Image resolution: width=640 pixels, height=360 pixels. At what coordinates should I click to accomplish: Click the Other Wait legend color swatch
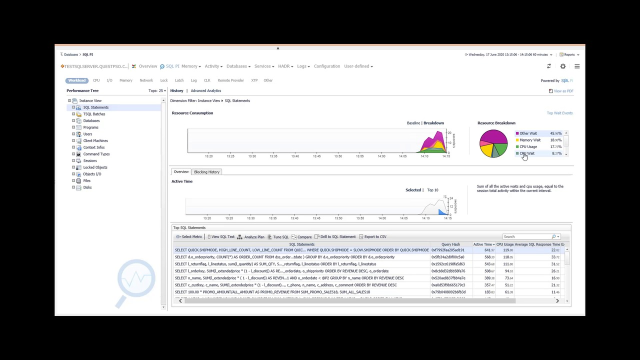[518, 133]
